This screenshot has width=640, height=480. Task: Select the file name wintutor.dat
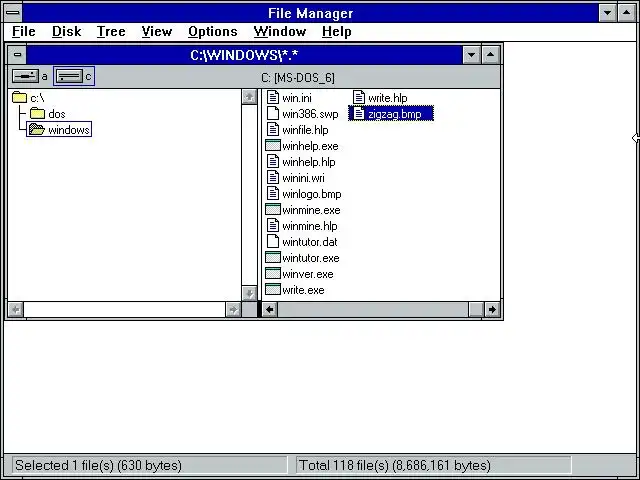click(x=310, y=242)
